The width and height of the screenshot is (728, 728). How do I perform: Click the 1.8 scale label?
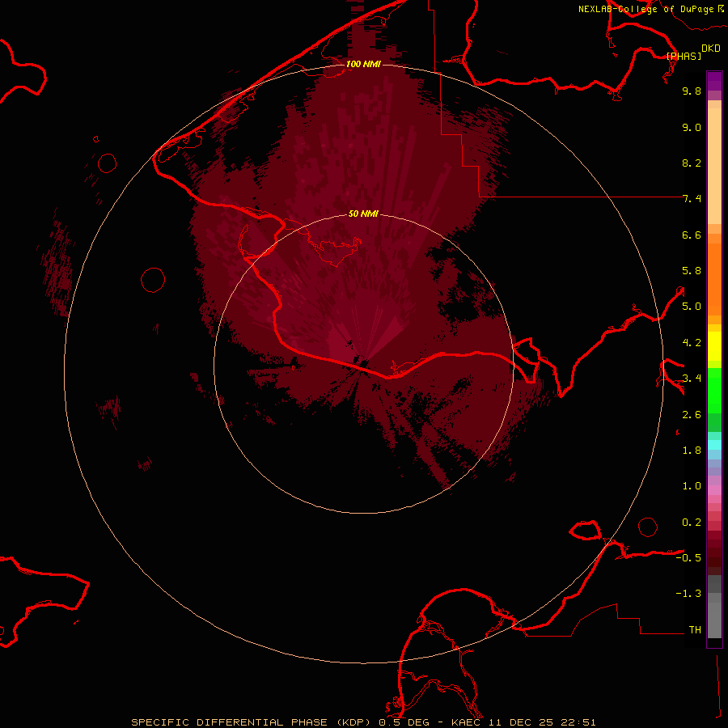tap(692, 451)
